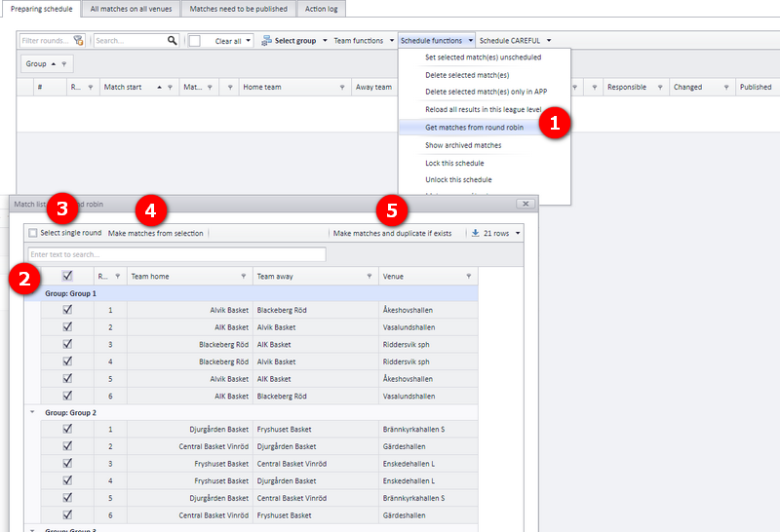
Task: Click filter icon on Responsible column
Action: pos(660,87)
